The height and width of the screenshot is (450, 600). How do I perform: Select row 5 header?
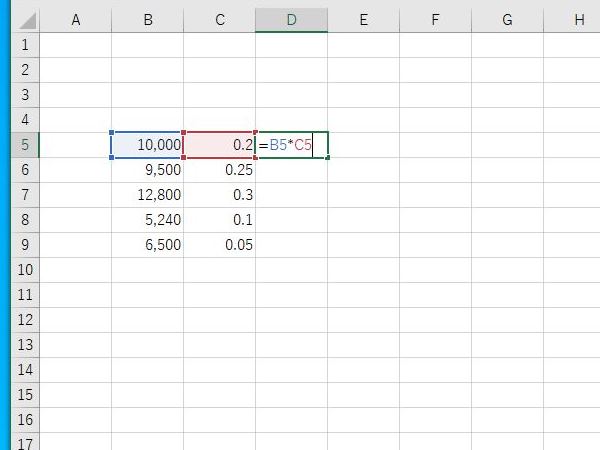[x=25, y=145]
